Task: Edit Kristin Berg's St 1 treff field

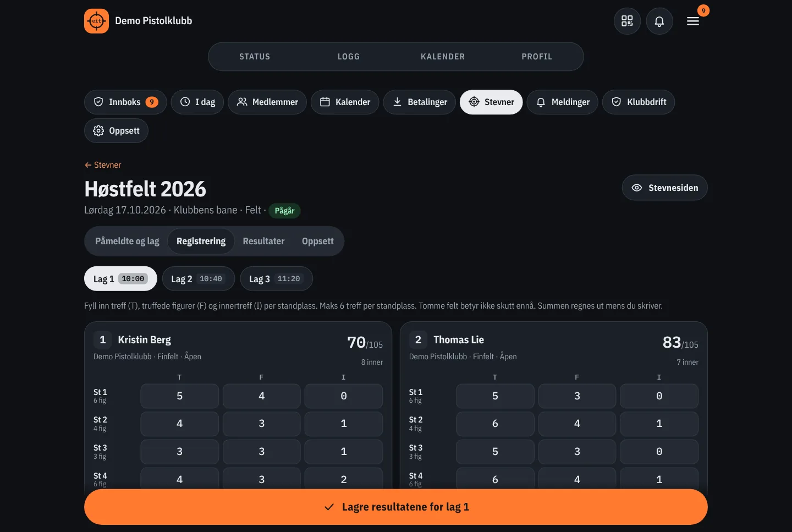Action: [179, 396]
